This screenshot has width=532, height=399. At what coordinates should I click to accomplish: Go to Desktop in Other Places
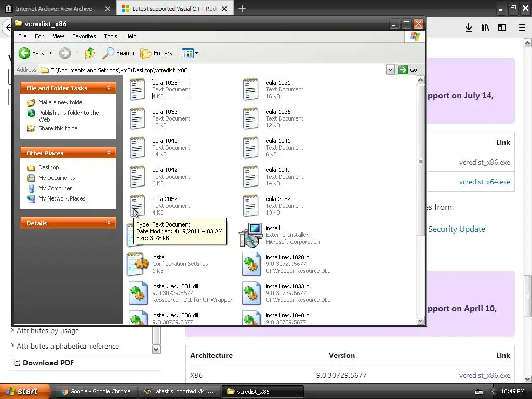pyautogui.click(x=48, y=167)
